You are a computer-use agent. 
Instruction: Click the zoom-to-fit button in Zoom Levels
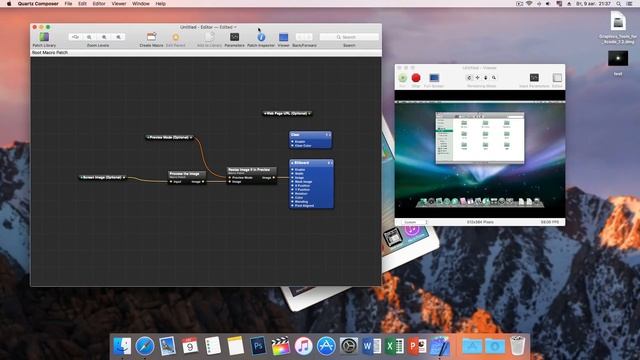click(75, 37)
